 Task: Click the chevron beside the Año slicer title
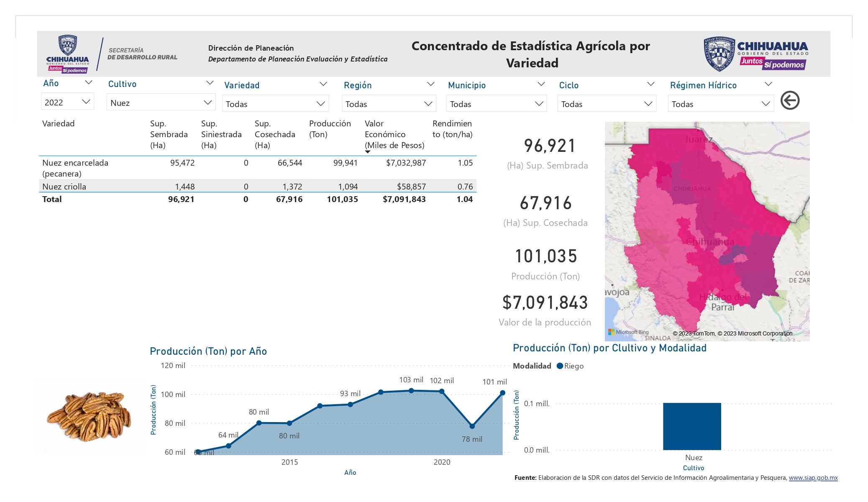[x=88, y=82]
